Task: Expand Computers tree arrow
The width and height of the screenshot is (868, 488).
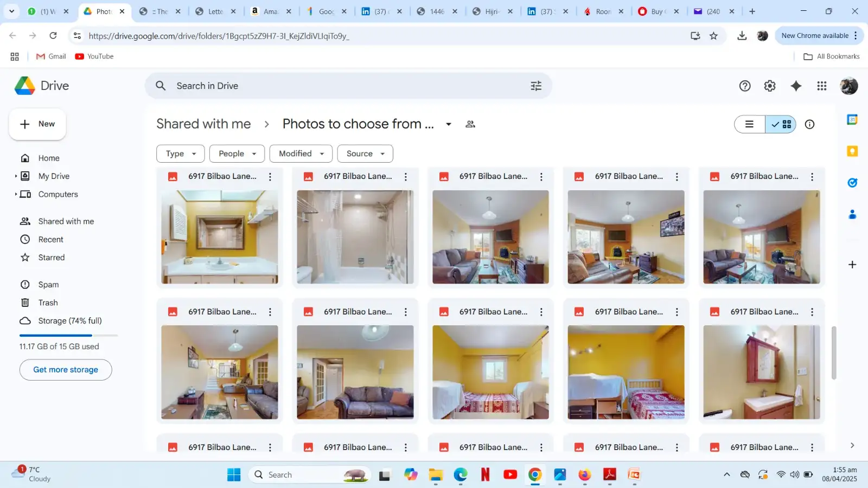Action: pyautogui.click(x=16, y=194)
